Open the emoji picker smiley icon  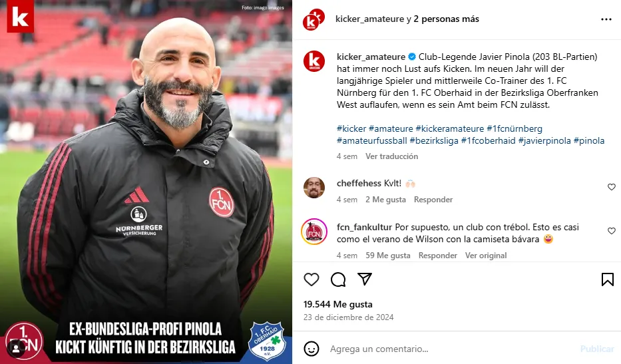311,349
